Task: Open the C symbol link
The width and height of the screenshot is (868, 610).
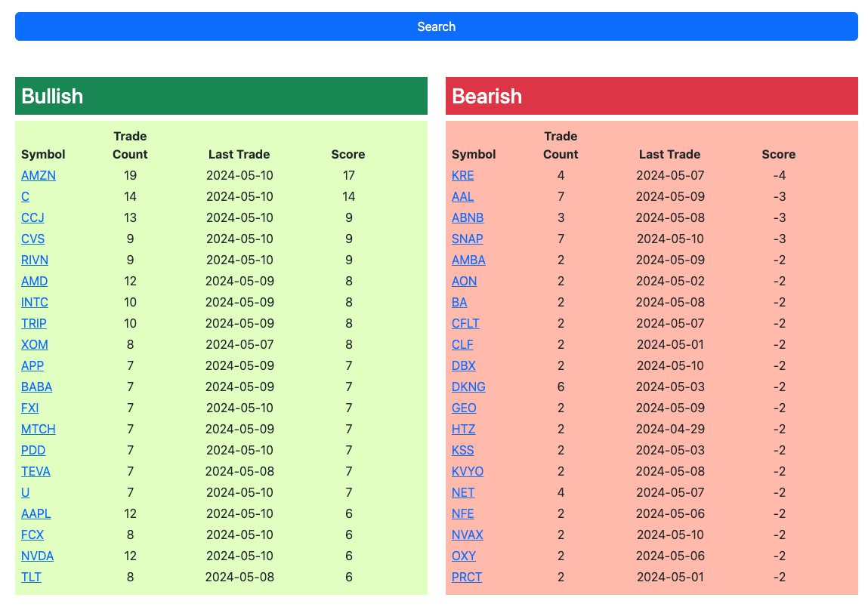Action: click(25, 196)
